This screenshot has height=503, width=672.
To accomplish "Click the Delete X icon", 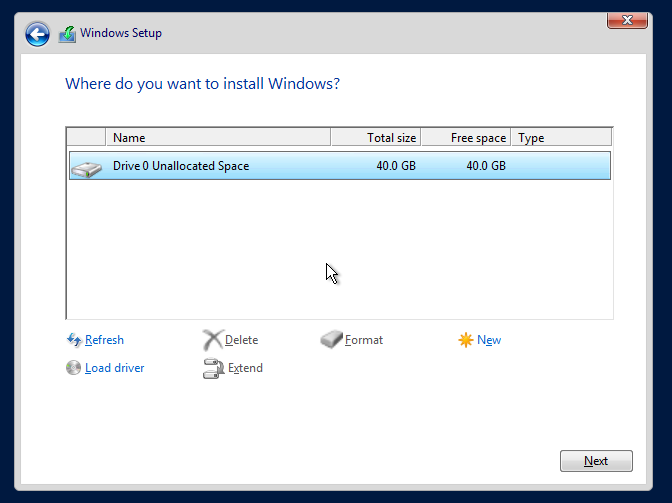I will click(x=213, y=340).
